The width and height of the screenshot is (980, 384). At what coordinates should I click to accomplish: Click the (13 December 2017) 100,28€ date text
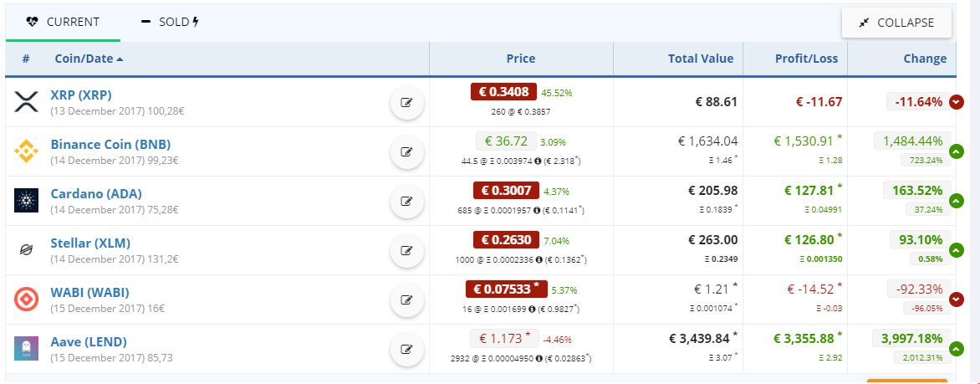(x=118, y=111)
